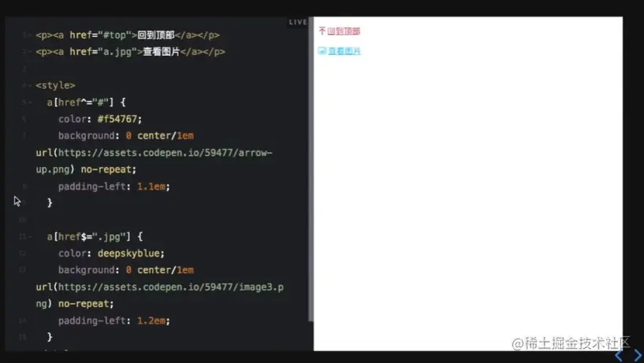
Task: Click the padding-left: 1.2em line
Action: tap(114, 320)
